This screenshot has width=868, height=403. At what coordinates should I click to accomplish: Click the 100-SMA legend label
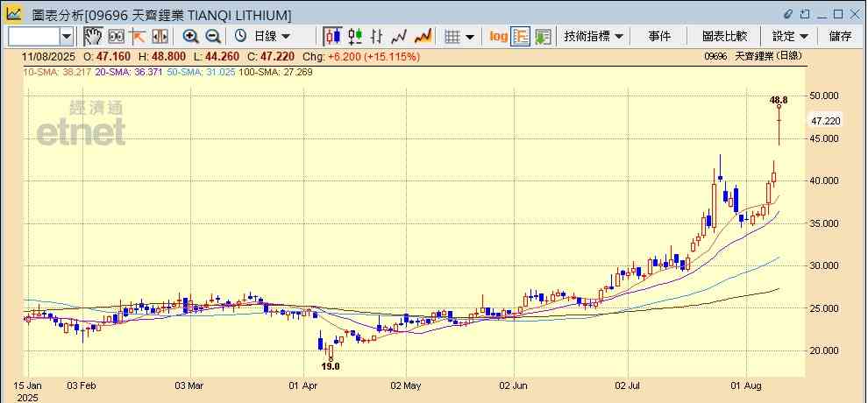(274, 72)
